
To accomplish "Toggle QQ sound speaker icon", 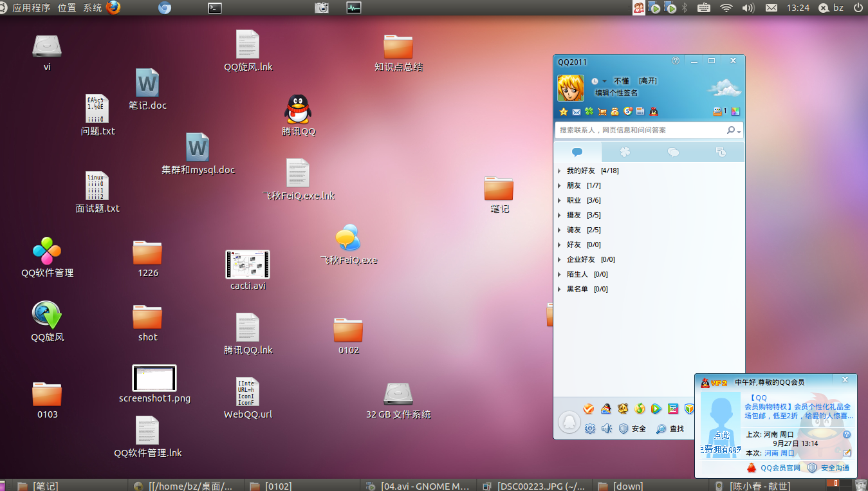I will (606, 429).
